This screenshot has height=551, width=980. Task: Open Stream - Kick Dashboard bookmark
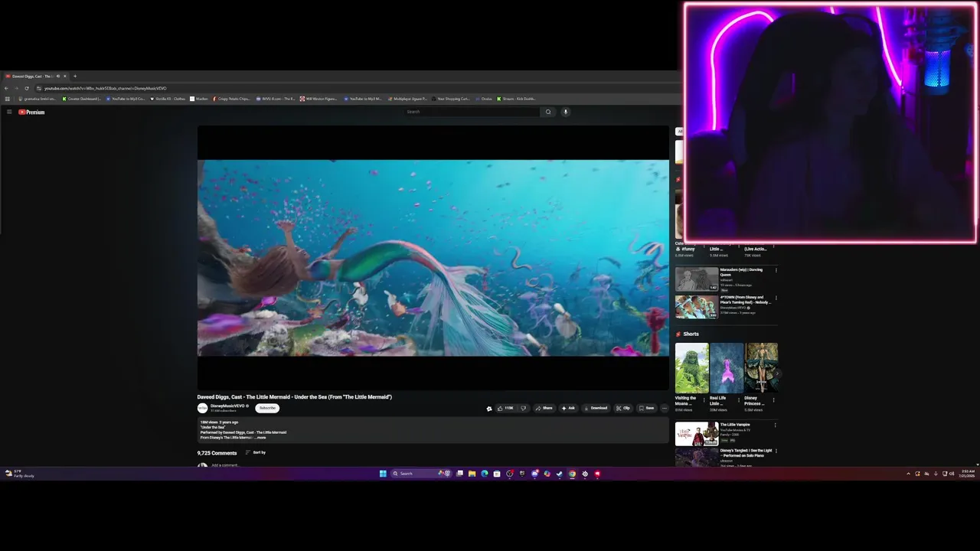pyautogui.click(x=517, y=99)
